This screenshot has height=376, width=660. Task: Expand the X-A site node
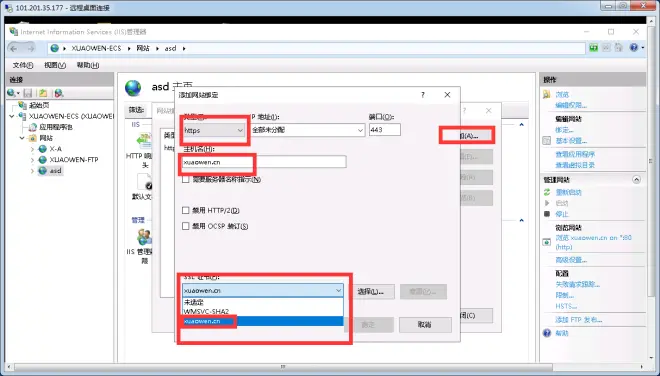point(32,149)
